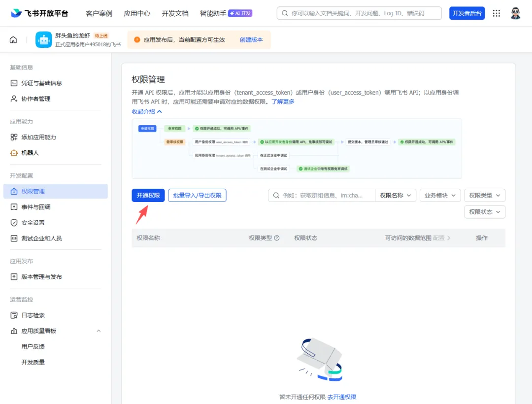Open the 权限状态 filter dropdown

[x=485, y=212]
